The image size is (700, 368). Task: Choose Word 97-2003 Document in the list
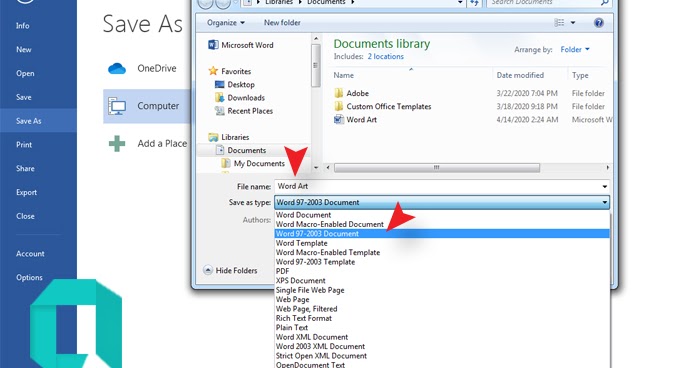pyautogui.click(x=442, y=234)
